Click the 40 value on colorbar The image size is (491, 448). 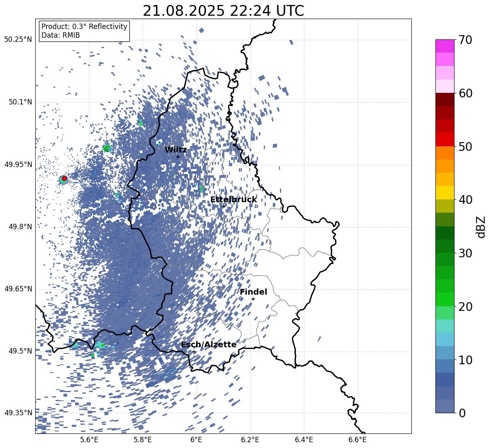465,200
